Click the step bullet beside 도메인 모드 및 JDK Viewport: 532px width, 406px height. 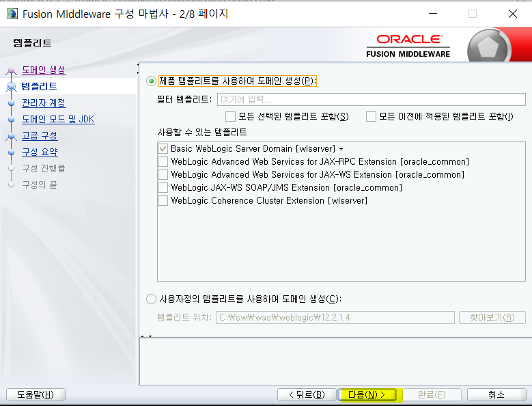pos(11,120)
